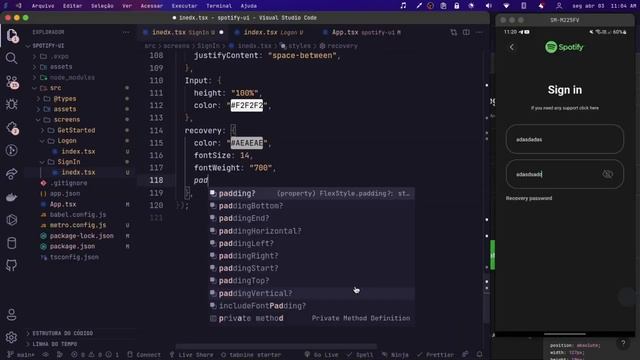The width and height of the screenshot is (640, 360).
Task: Open babel.config.js in explorer
Action: tap(78, 215)
